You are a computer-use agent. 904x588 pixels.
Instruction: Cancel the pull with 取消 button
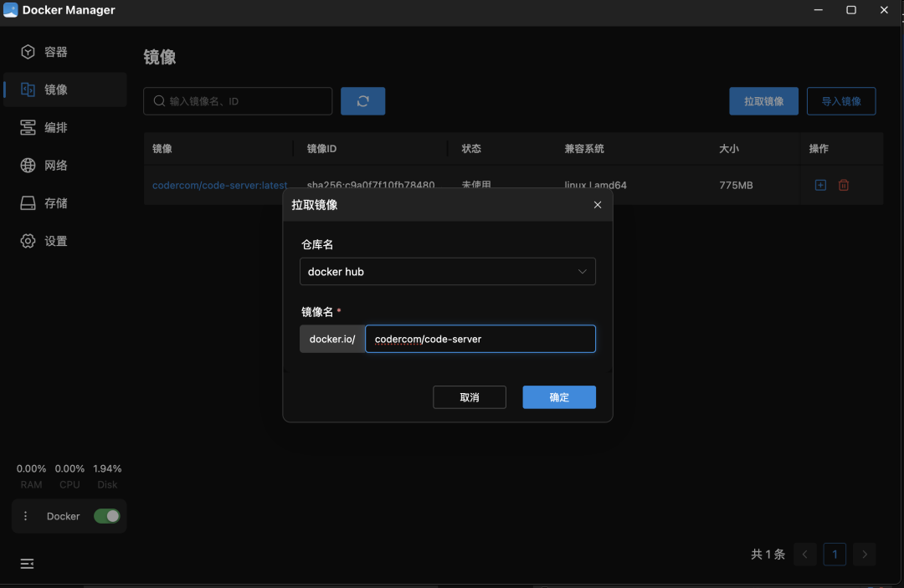(470, 397)
